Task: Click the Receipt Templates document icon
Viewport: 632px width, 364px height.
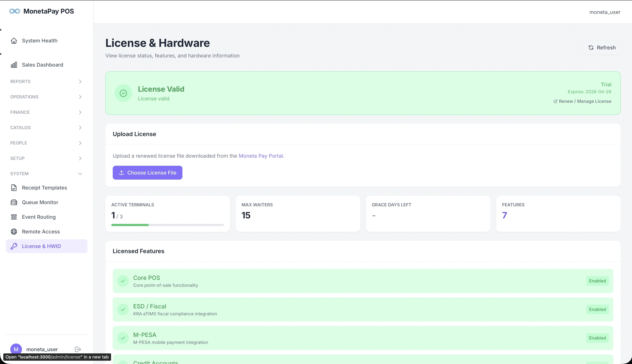Action: tap(14, 188)
